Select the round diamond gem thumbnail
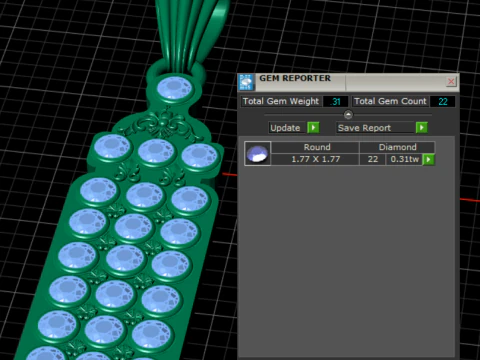Screen dimensions: 480x360 (x=258, y=153)
